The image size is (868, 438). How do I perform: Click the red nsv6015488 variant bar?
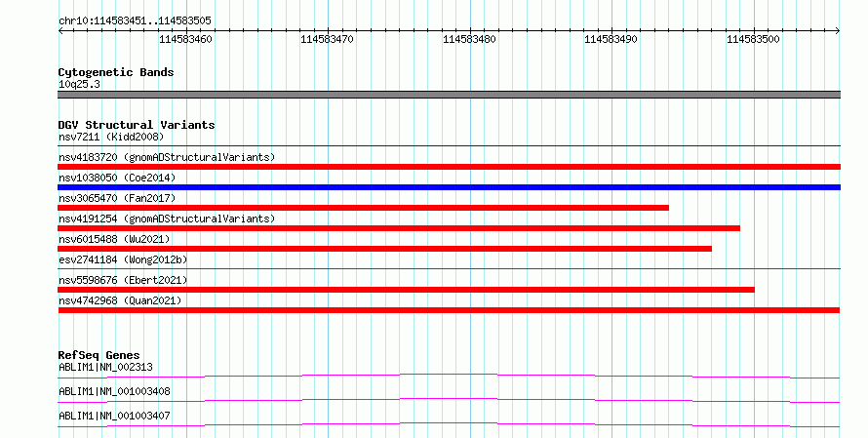(x=384, y=249)
